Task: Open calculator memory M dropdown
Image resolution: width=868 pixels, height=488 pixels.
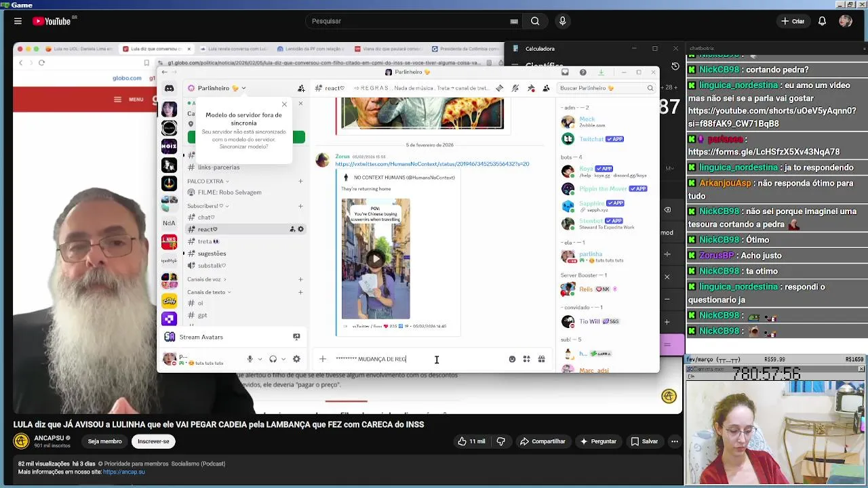Action: click(x=669, y=168)
